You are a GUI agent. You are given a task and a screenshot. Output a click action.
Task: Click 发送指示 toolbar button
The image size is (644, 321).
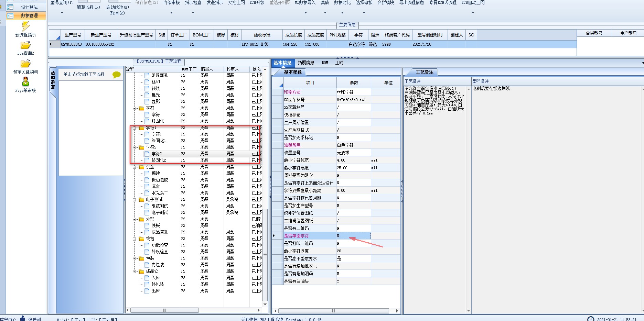[215, 2]
